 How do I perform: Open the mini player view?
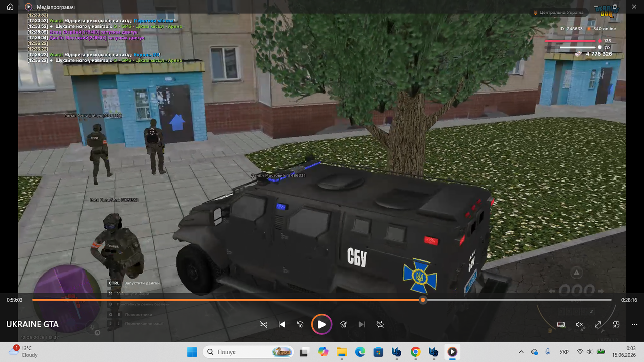[x=616, y=325]
